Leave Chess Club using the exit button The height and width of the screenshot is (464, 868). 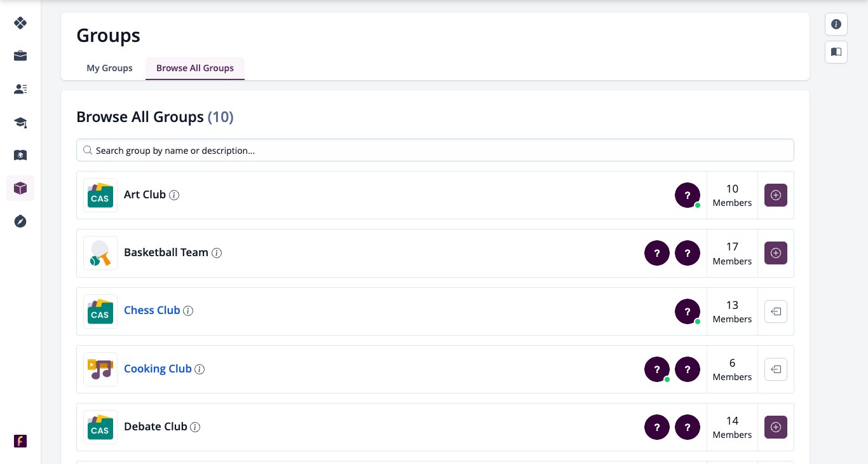[775, 311]
